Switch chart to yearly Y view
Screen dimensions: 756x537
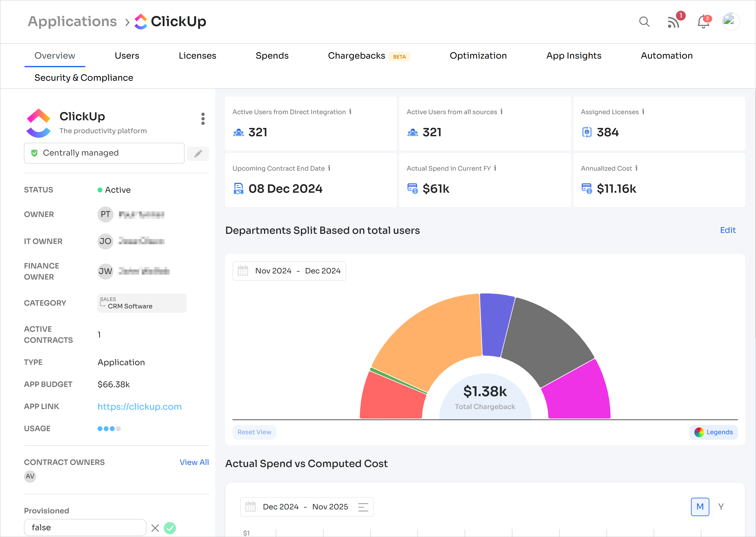(721, 507)
